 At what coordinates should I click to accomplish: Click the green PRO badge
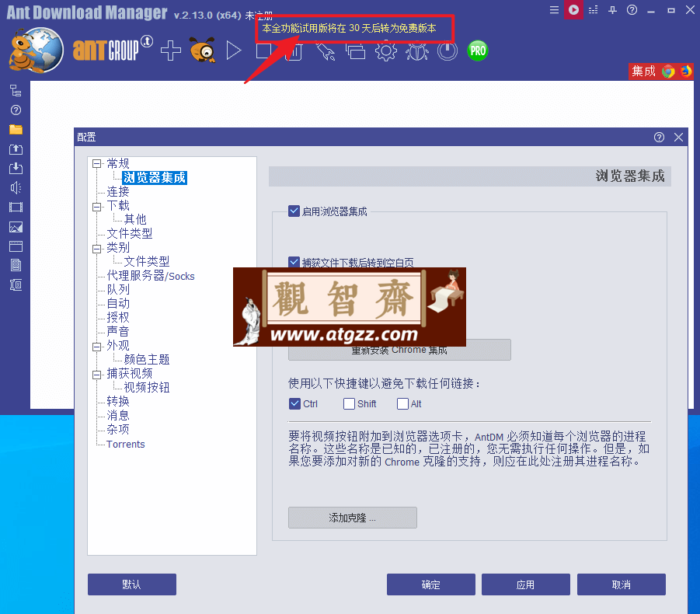[478, 51]
